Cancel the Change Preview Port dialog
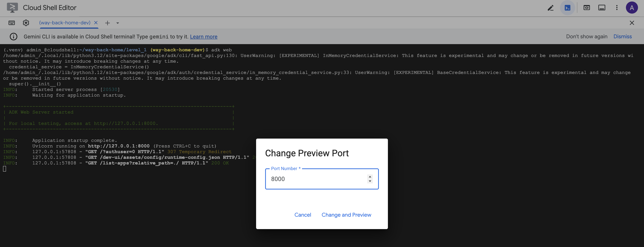 303,215
